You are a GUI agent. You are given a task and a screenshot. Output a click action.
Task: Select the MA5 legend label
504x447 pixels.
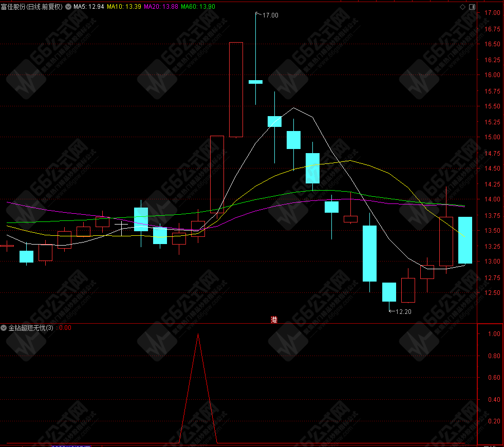[89, 7]
